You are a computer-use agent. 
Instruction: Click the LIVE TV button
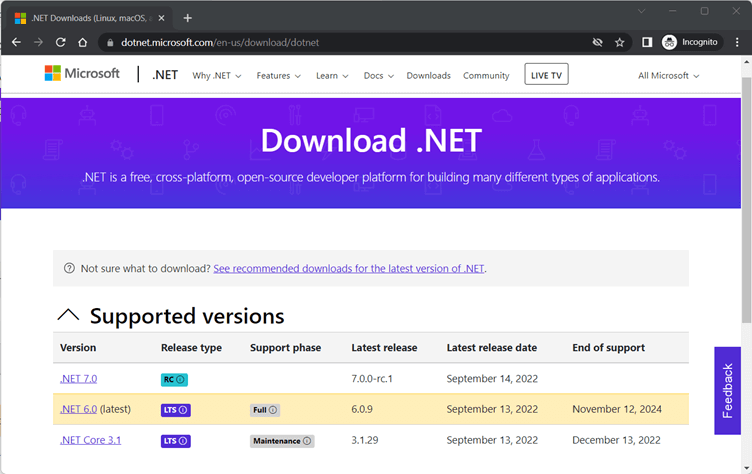coord(546,75)
